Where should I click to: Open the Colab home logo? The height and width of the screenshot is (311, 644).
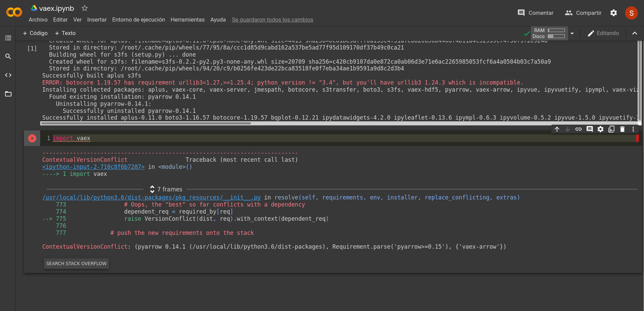pos(14,12)
